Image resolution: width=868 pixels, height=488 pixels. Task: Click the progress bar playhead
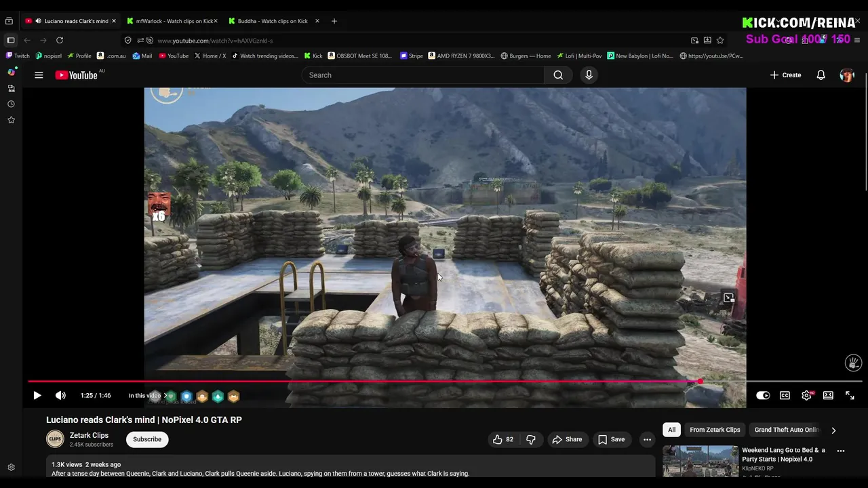pyautogui.click(x=700, y=382)
